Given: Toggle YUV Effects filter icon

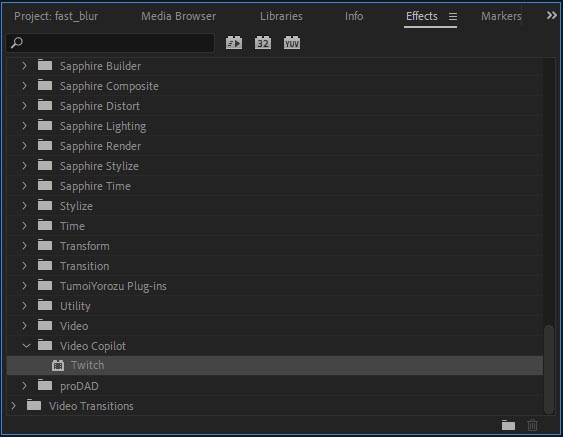Looking at the screenshot, I should (x=292, y=43).
